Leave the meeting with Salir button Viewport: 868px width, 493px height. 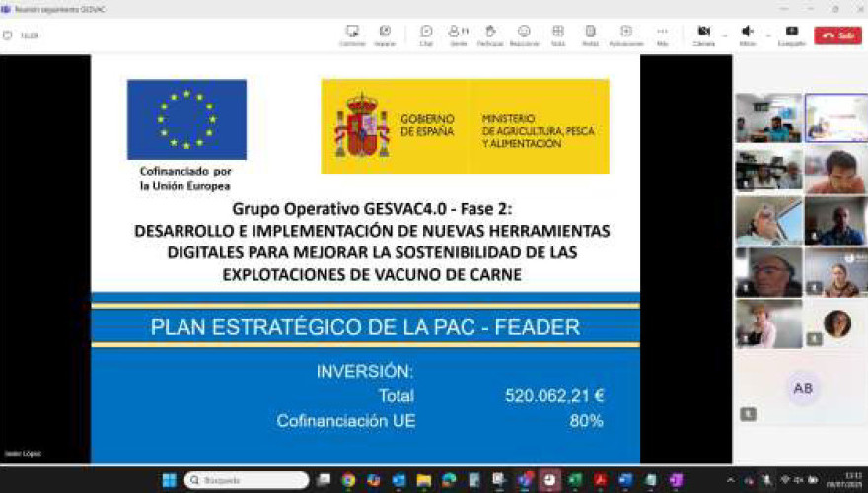[x=838, y=35]
